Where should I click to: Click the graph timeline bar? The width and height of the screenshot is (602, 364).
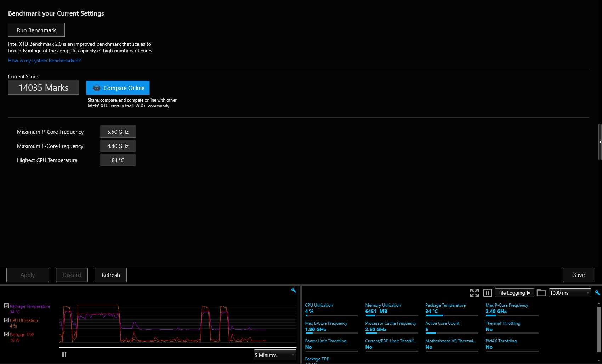pos(178,348)
